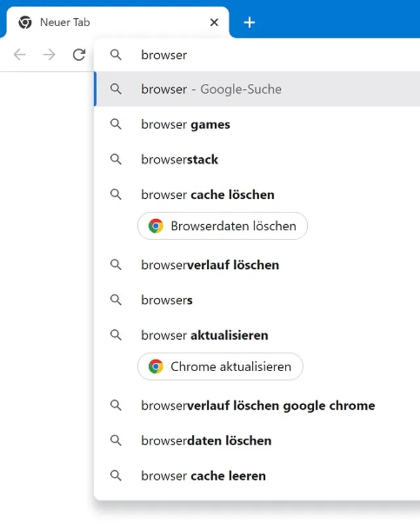Click search icon beside 'browserdaten löschen' suggestion
420x524 pixels.
(116, 441)
